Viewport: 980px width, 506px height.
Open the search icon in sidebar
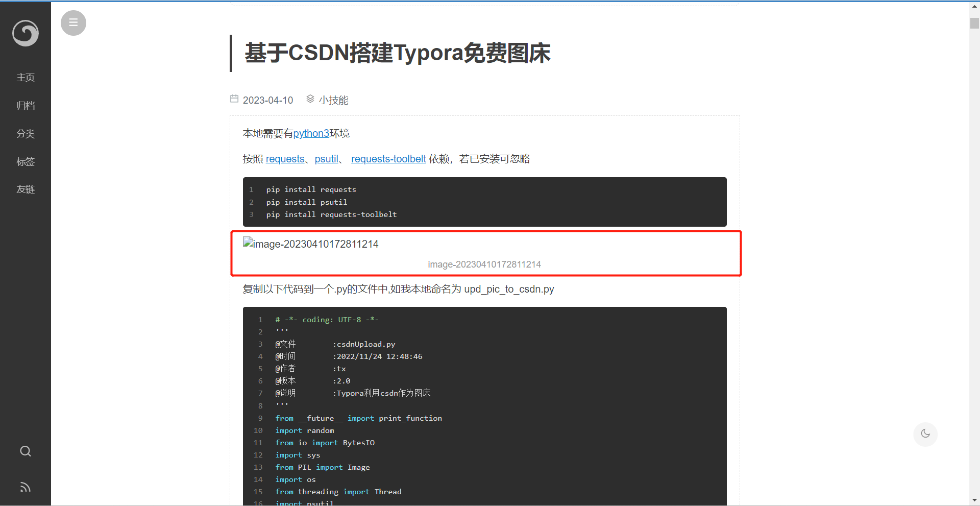pyautogui.click(x=26, y=451)
